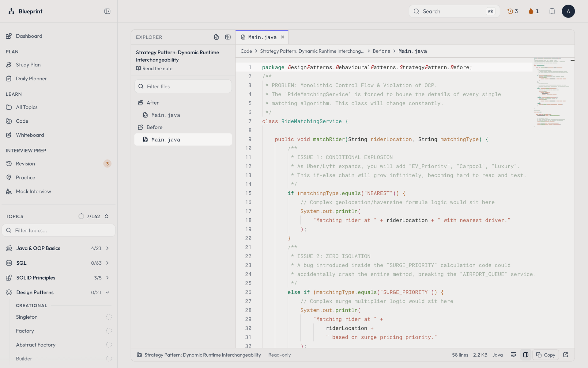
Task: Mark Builder as completed
Action: [109, 358]
